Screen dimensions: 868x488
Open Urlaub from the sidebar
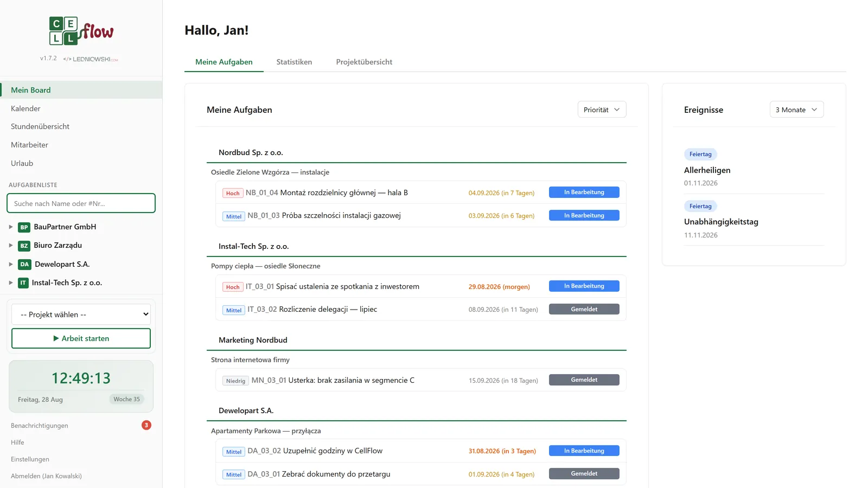point(81,163)
